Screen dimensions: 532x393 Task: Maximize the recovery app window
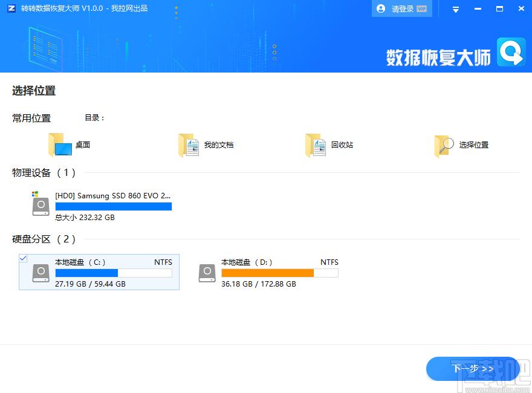coord(499,9)
